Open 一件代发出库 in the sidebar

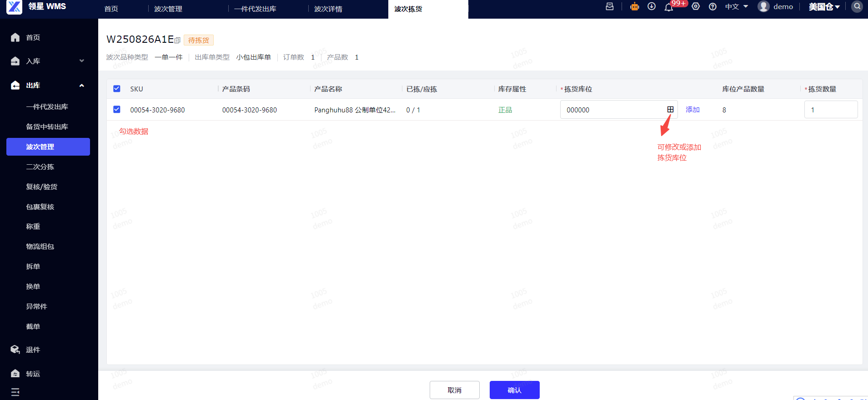[x=48, y=106]
